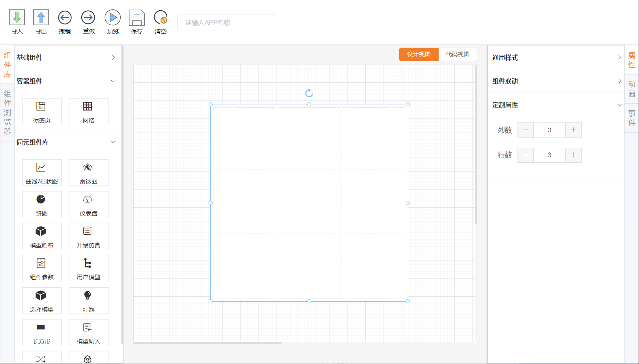Pick the 雷达图 radar chart component
Image resolution: width=639 pixels, height=364 pixels.
(89, 173)
